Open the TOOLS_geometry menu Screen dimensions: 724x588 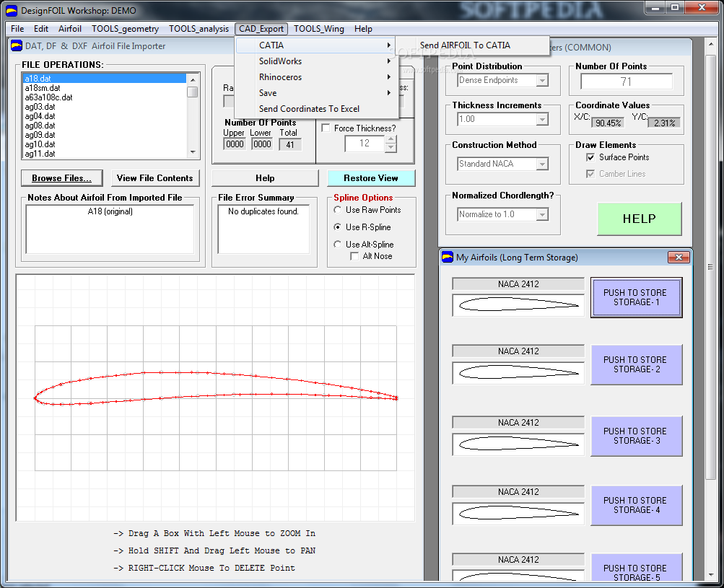coord(125,29)
